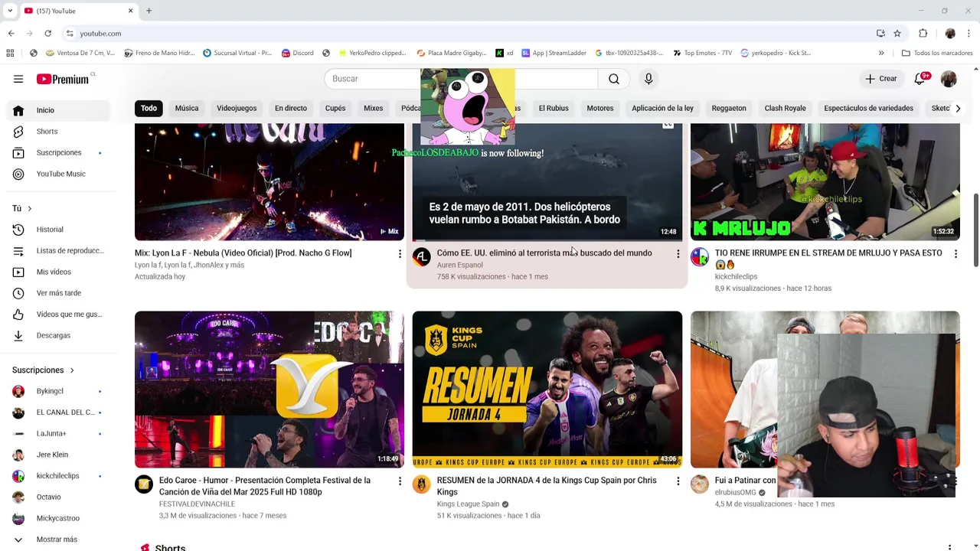This screenshot has width=980, height=551.
Task: Open options for Cómo EE. UU. video
Action: pos(678,253)
